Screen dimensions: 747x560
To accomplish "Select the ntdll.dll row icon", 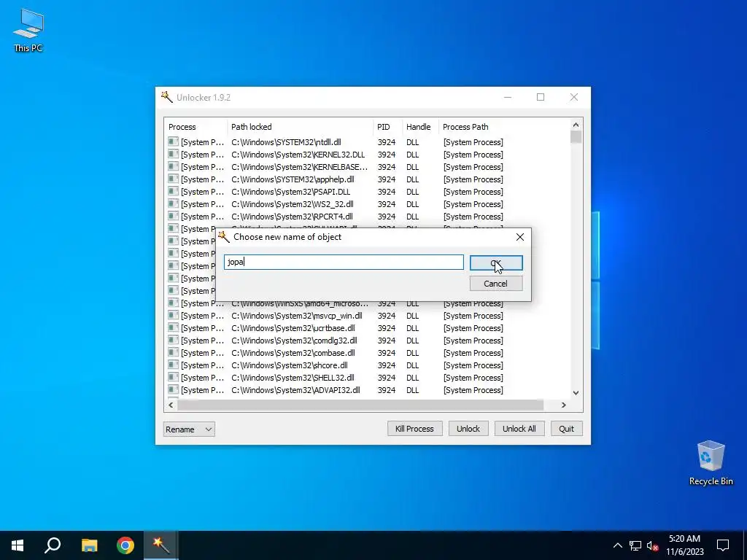I will pos(173,142).
